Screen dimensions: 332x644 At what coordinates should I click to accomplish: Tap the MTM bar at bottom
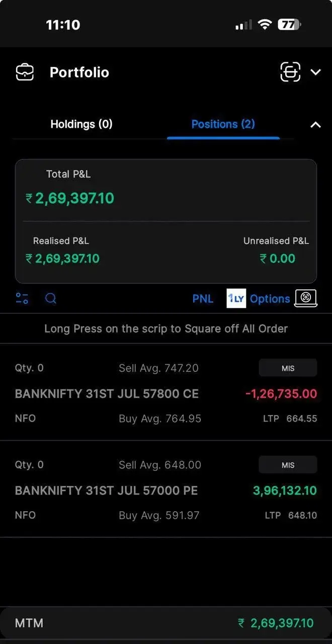tap(166, 623)
